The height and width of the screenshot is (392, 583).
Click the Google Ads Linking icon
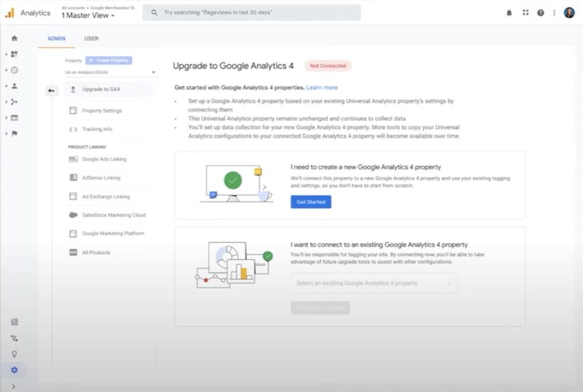pyautogui.click(x=73, y=159)
